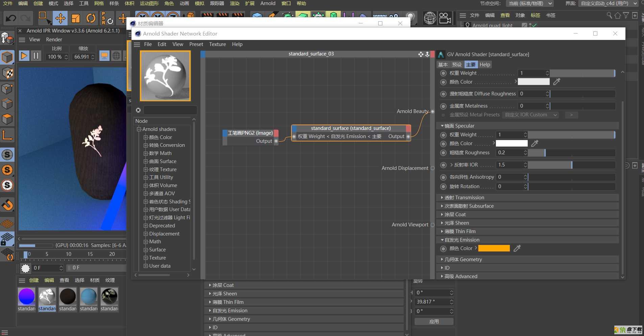Toggle Arnold quad light enable checkmark
This screenshot has height=336, width=644.
click(534, 25)
